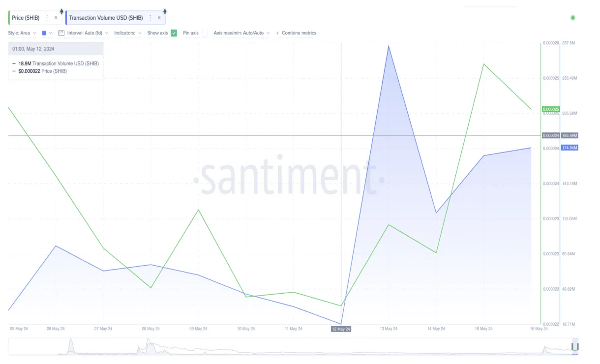Expand the Style: Area dropdown
This screenshot has height=364, width=600.
pyautogui.click(x=22, y=33)
